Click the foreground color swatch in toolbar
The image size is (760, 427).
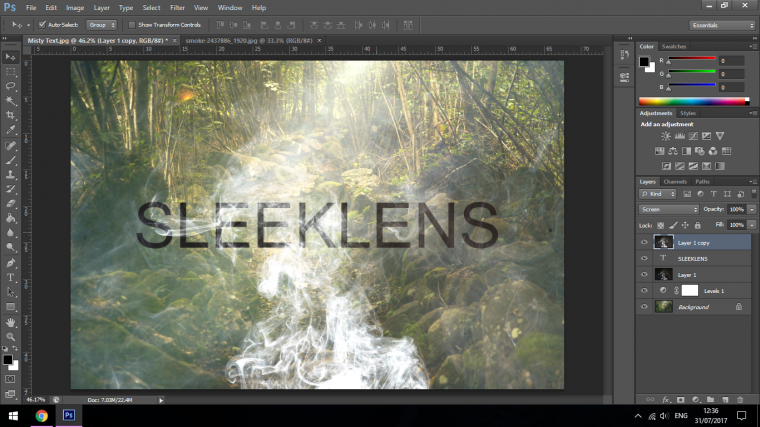click(x=7, y=360)
